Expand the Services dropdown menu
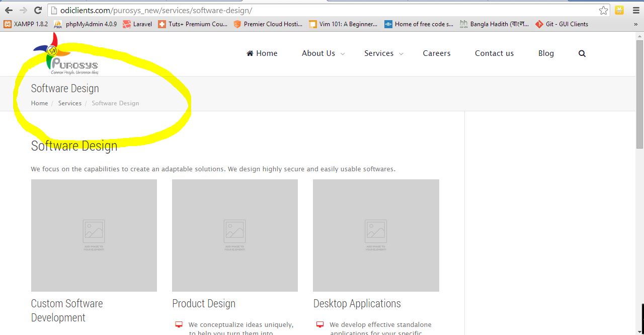 pos(383,53)
